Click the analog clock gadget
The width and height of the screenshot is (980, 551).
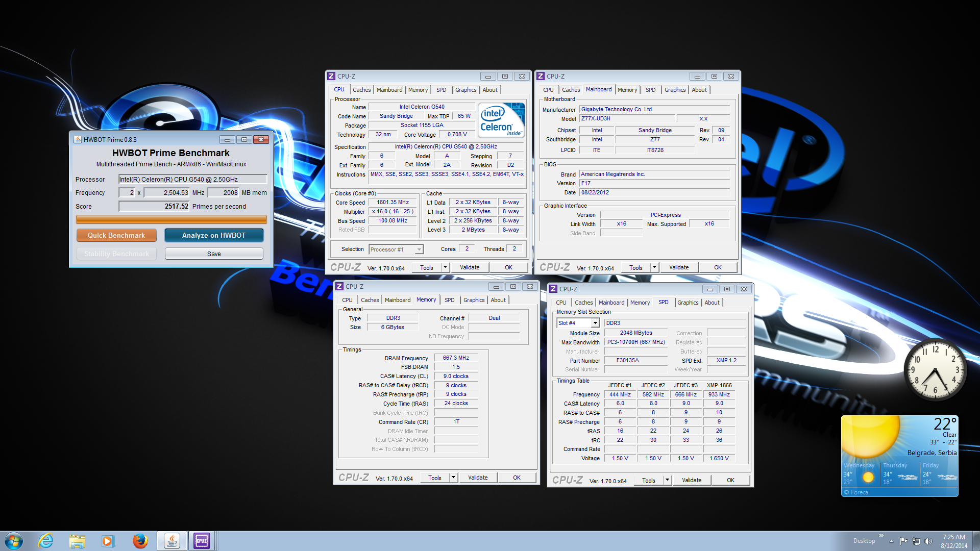935,370
